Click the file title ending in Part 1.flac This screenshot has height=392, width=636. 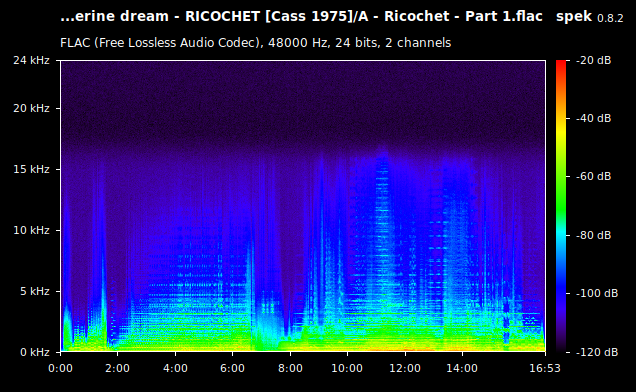[301, 16]
